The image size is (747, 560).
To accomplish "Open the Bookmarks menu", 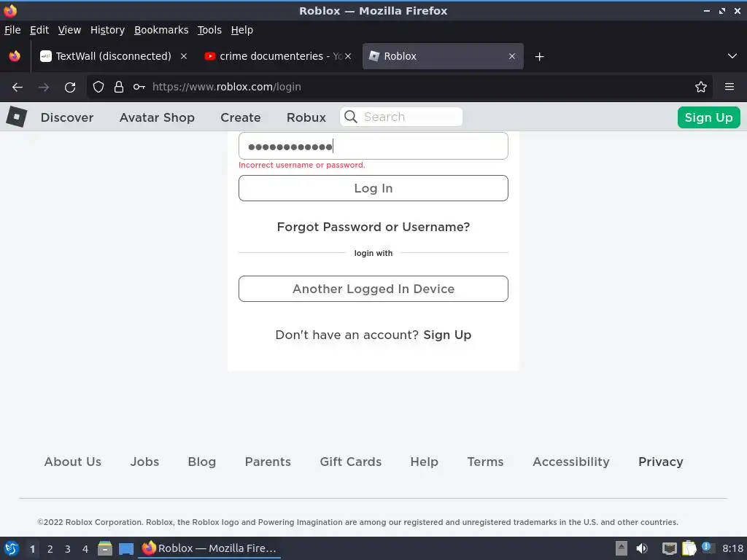I will pos(161,30).
